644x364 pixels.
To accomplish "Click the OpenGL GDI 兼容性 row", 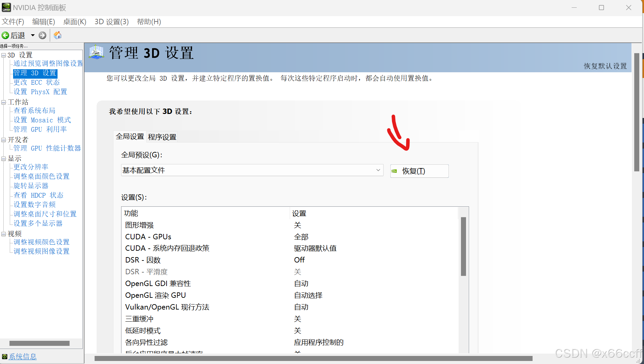I will tap(290, 284).
